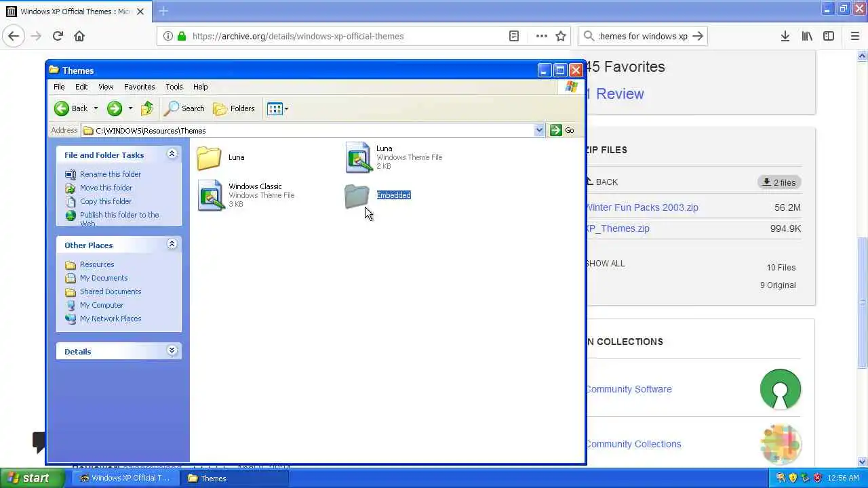Switch to Windows XP Official Themes taskbar button
868x488 pixels.
(126, 479)
